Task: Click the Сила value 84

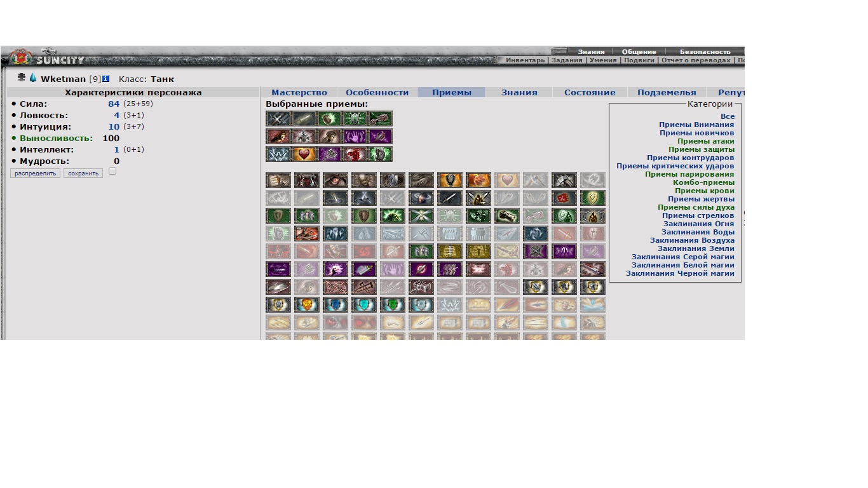Action: tap(114, 104)
